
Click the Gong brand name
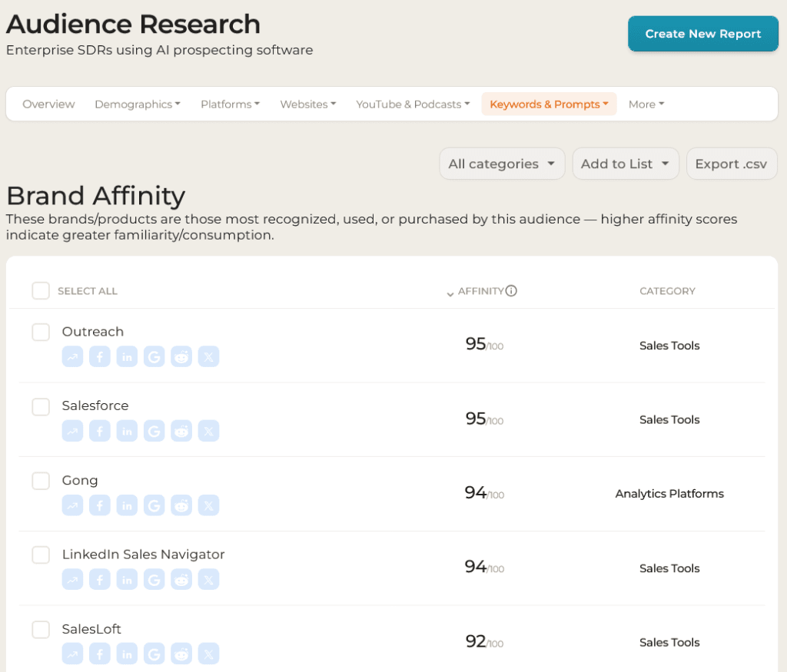(80, 481)
